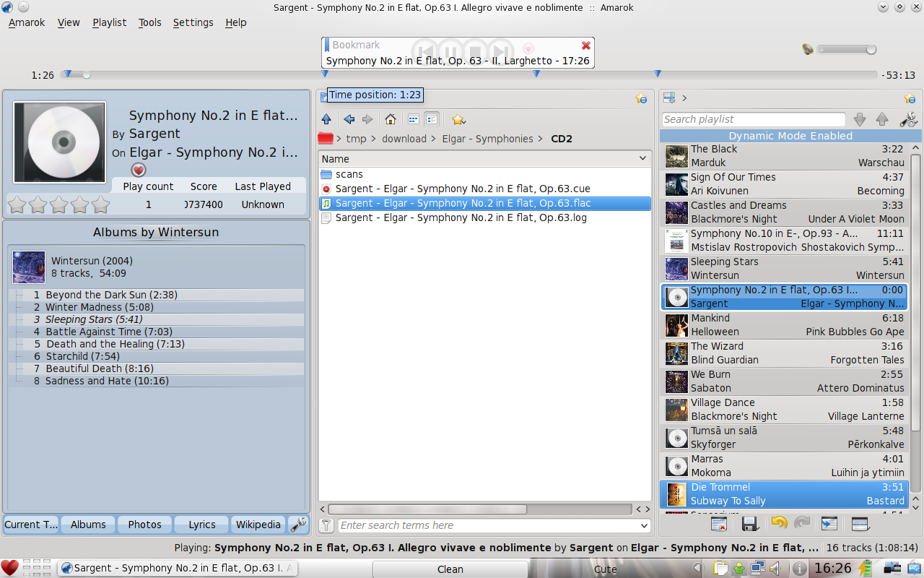This screenshot has width=924, height=578.
Task: Click the KDE application launcher heart icon
Action: point(9,568)
